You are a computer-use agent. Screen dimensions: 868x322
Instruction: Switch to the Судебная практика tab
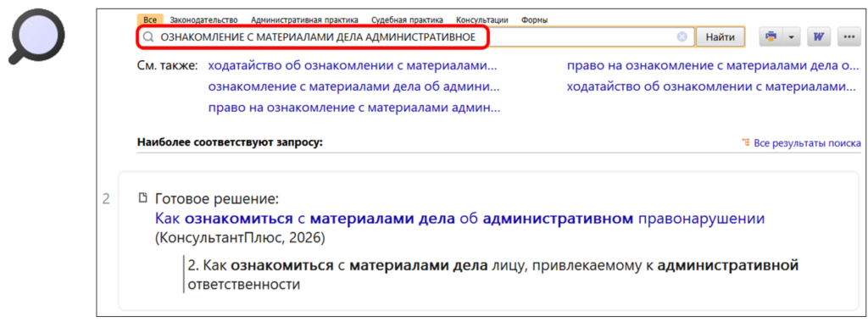pos(407,20)
